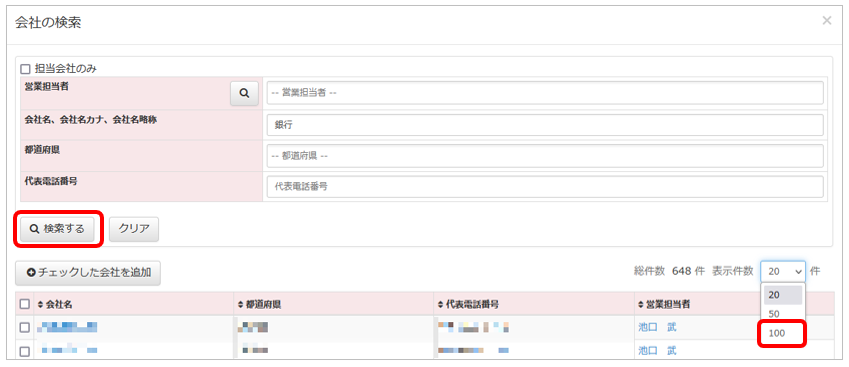Select 20 in the display count list

coord(783,295)
